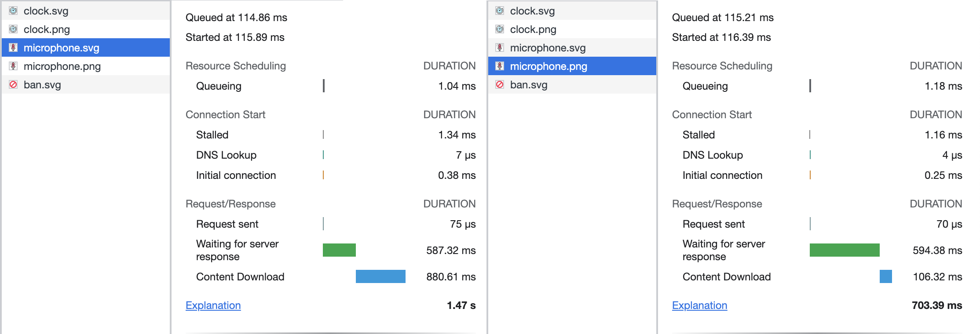Open Explanation link under 703.39 ms timing

tap(699, 305)
